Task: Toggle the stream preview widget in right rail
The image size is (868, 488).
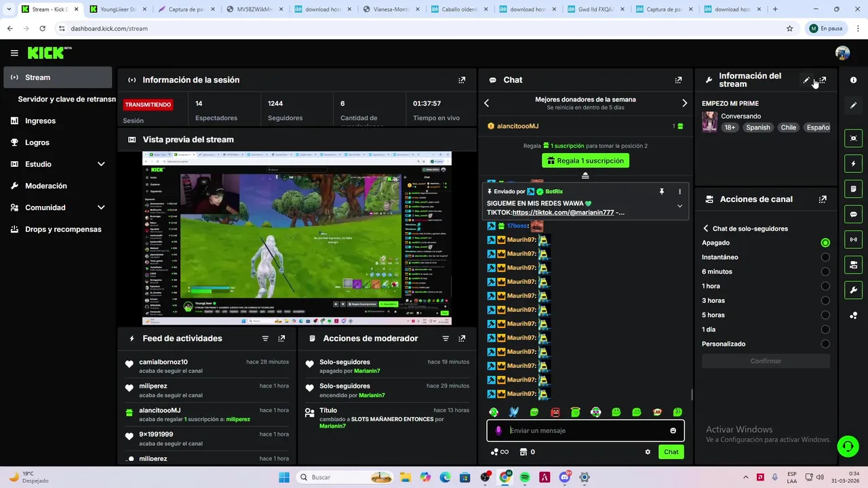Action: [x=853, y=138]
